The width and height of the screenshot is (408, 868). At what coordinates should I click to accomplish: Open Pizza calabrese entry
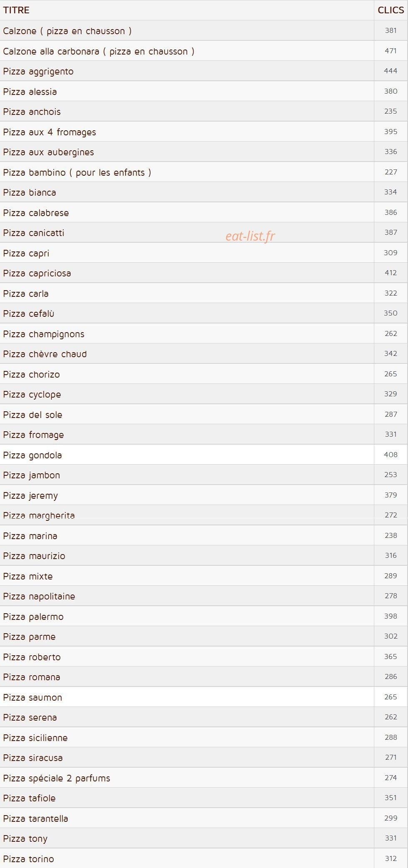[x=36, y=213]
